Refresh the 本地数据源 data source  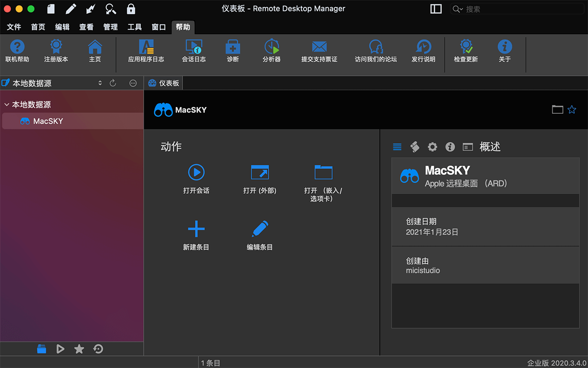[x=113, y=83]
